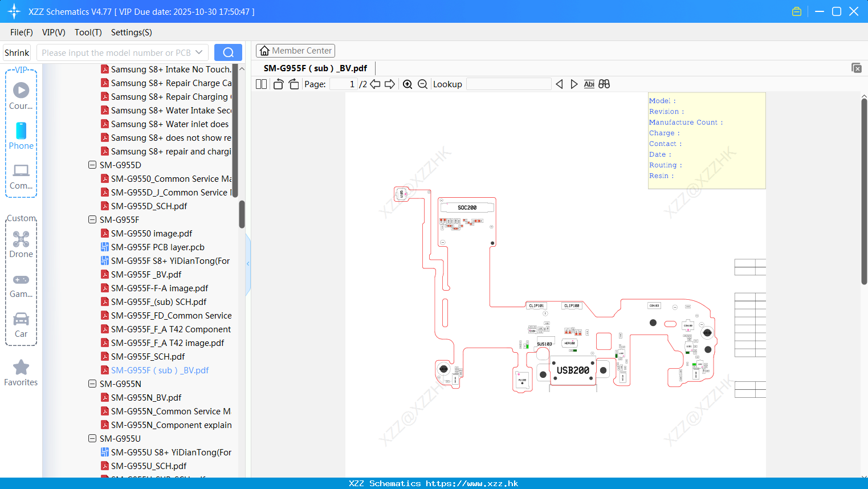Image resolution: width=868 pixels, height=489 pixels.
Task: Go to the previous page arrow
Action: point(375,84)
